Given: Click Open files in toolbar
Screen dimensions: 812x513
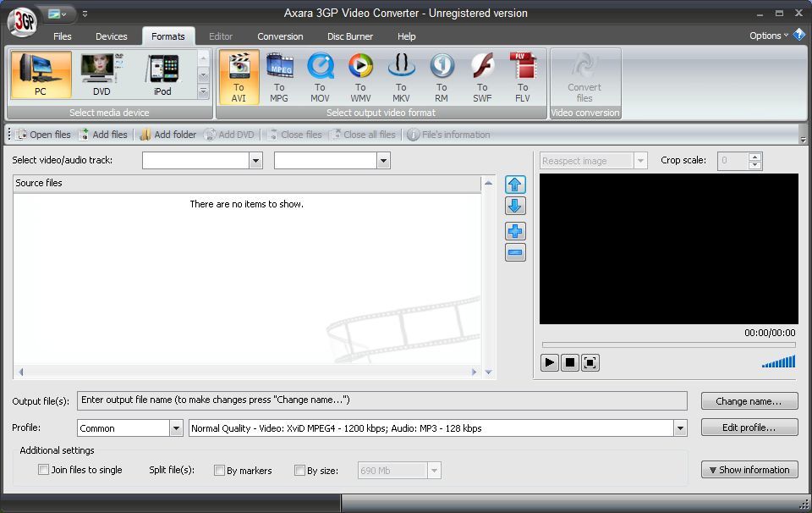Looking at the screenshot, I should [x=43, y=135].
